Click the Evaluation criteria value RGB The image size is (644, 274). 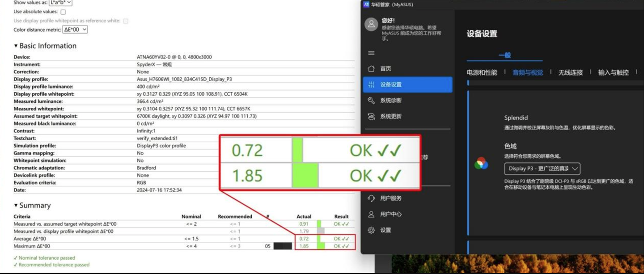(x=141, y=183)
